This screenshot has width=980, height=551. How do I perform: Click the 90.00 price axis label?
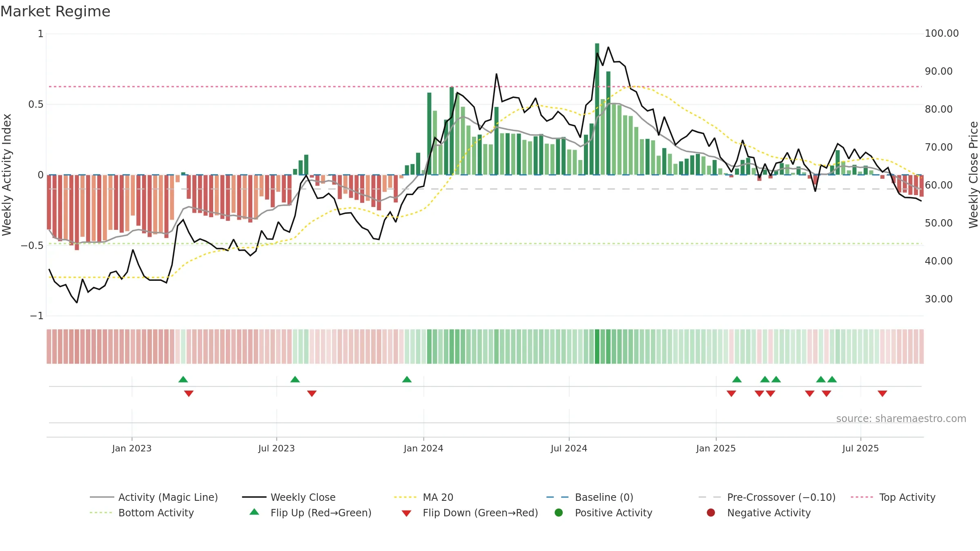point(939,71)
